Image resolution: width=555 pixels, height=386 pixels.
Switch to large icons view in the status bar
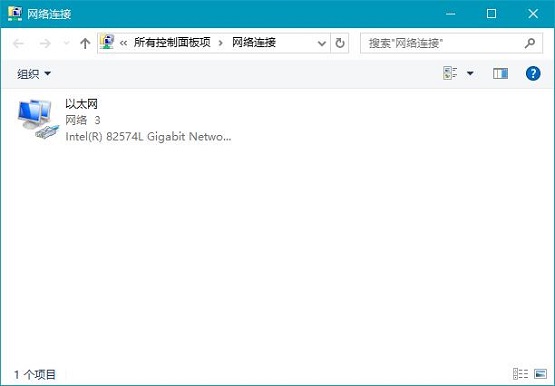pyautogui.click(x=540, y=374)
